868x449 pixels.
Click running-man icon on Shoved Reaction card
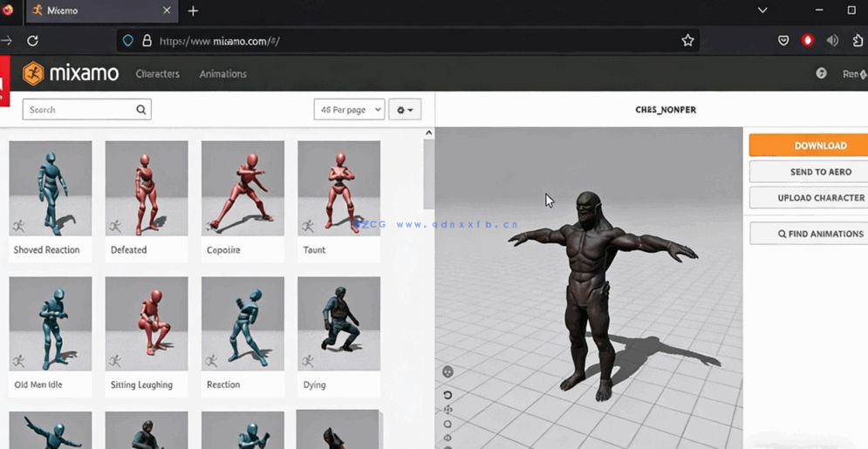click(19, 226)
